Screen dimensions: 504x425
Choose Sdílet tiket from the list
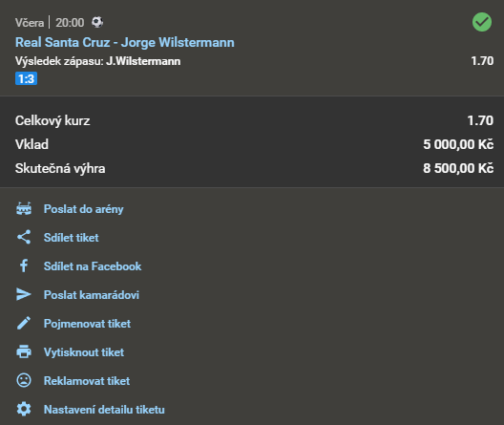click(x=71, y=238)
